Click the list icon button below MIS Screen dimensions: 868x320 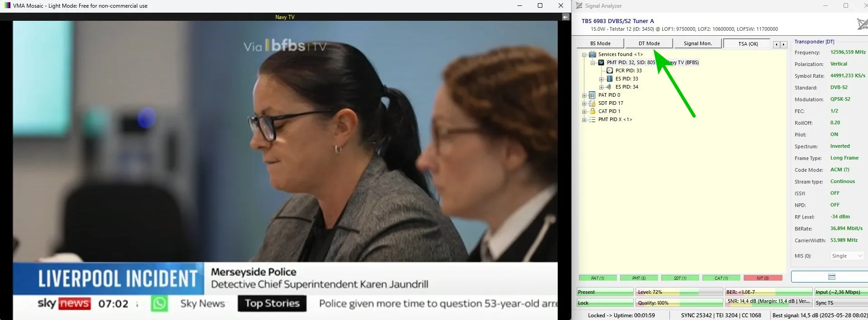pyautogui.click(x=831, y=277)
